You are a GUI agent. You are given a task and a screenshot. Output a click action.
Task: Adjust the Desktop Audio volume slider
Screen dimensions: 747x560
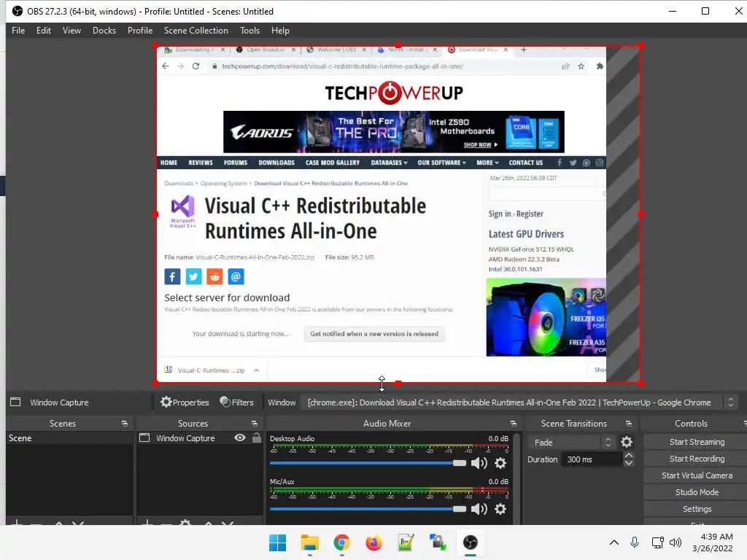click(368, 463)
